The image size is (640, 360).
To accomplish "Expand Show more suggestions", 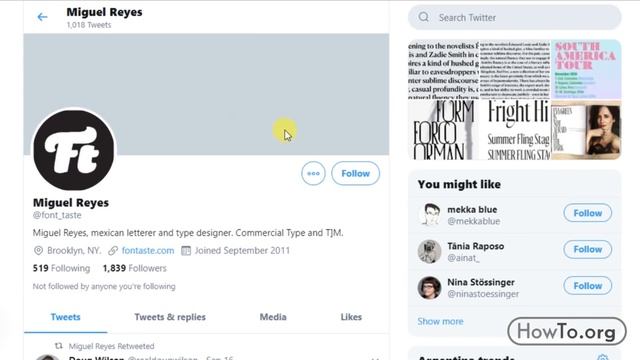I will click(x=440, y=322).
